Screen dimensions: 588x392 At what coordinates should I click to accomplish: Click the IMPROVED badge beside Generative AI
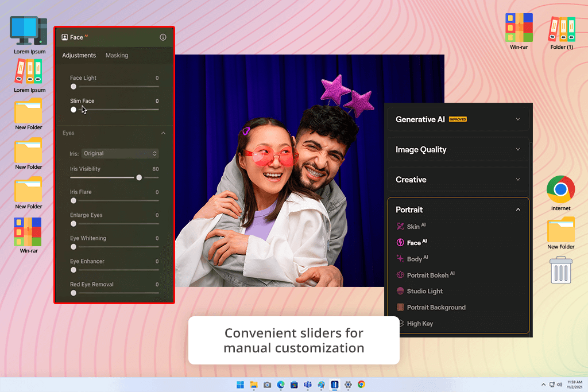point(458,119)
